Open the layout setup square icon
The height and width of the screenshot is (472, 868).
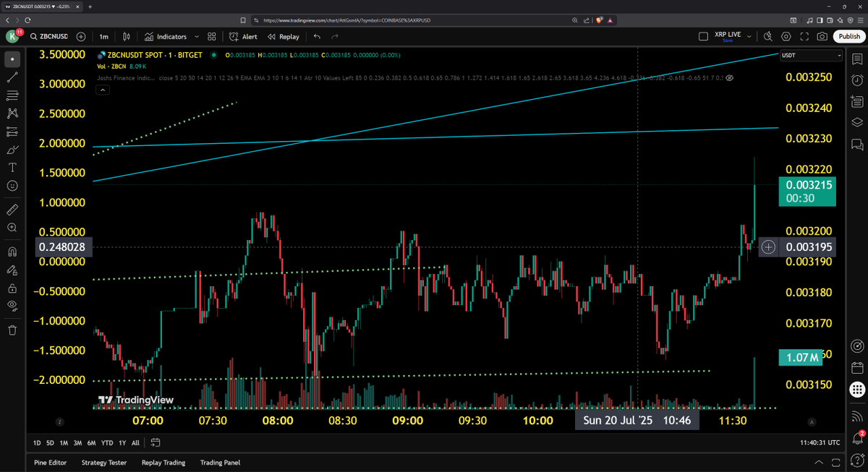pos(703,36)
